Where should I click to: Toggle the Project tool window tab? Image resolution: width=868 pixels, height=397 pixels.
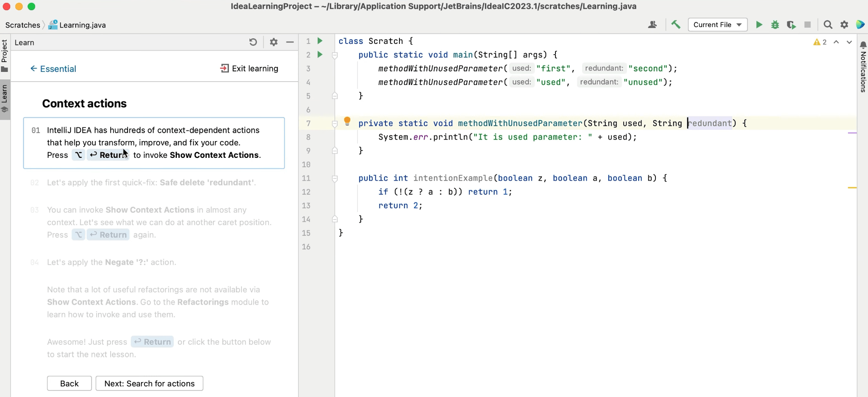click(5, 55)
